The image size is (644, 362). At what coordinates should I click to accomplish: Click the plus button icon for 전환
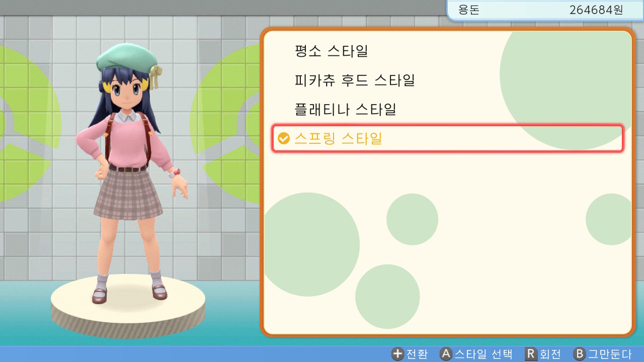pyautogui.click(x=398, y=354)
